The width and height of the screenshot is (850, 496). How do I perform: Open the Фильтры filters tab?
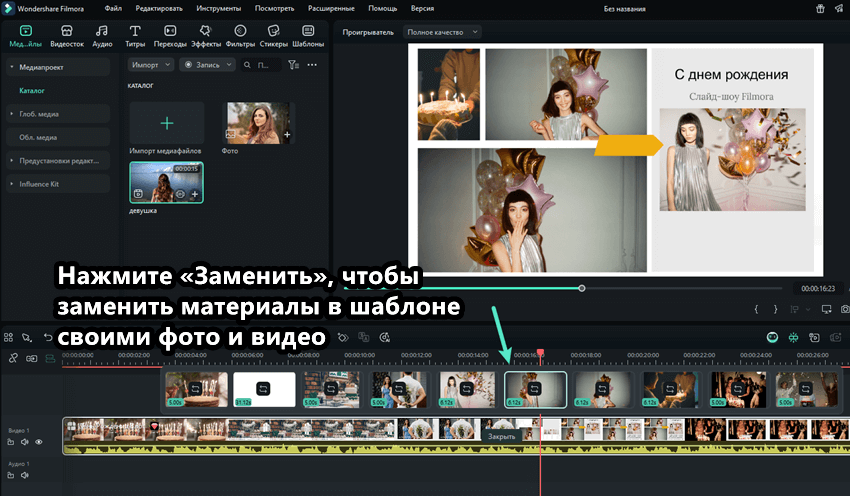[240, 36]
